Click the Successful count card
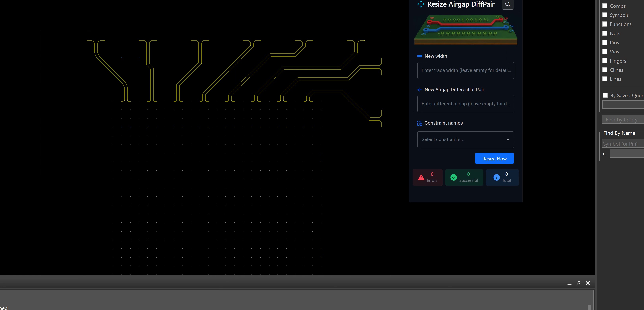 [x=464, y=177]
